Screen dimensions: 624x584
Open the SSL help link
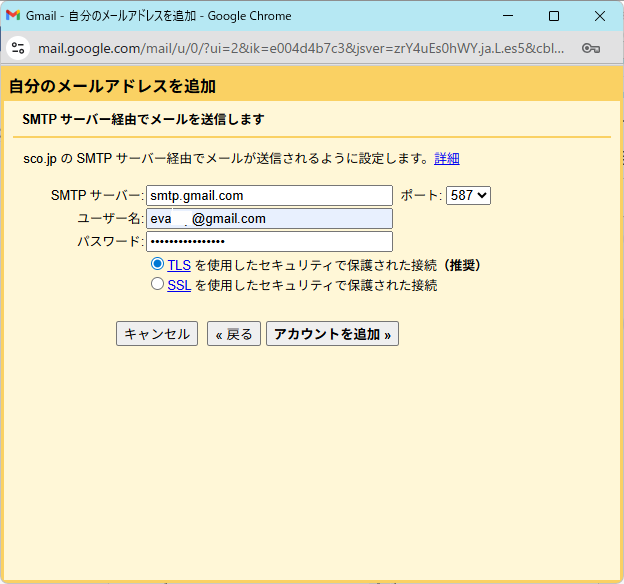pyautogui.click(x=179, y=285)
